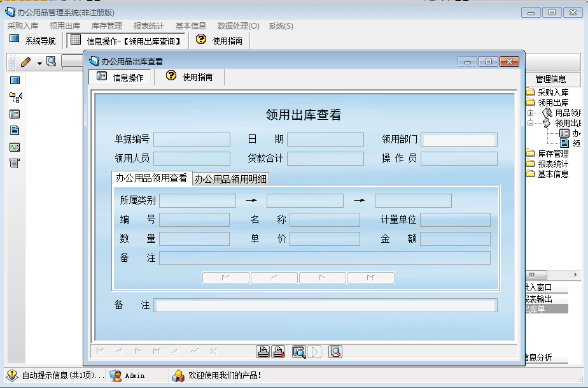The width and height of the screenshot is (588, 388).
Task: Click the blue document icon in left sidebar
Action: tap(15, 130)
